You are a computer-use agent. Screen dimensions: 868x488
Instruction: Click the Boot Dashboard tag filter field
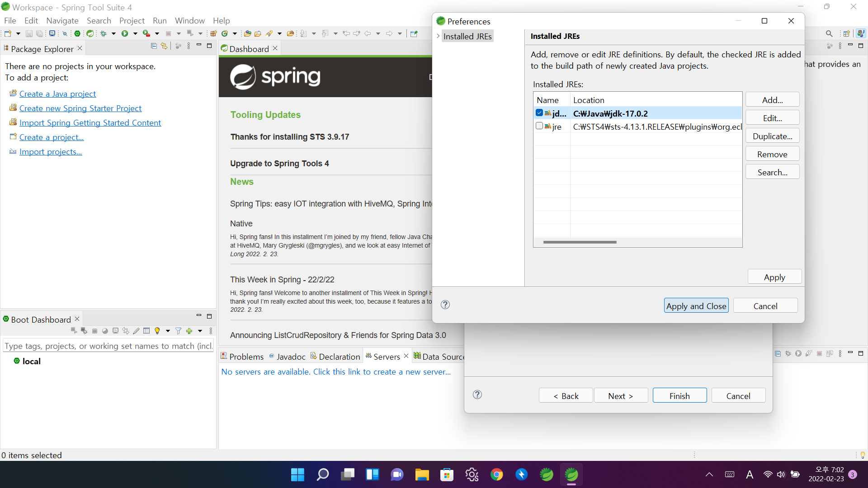point(108,346)
